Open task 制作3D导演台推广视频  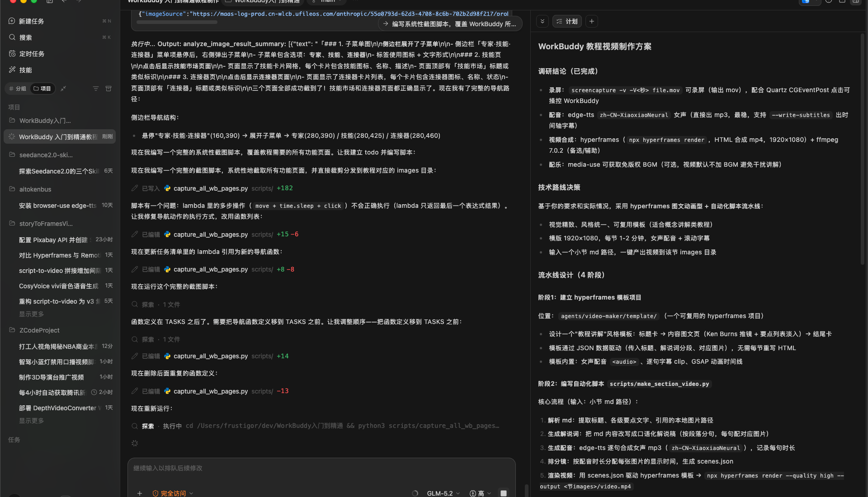[60, 377]
